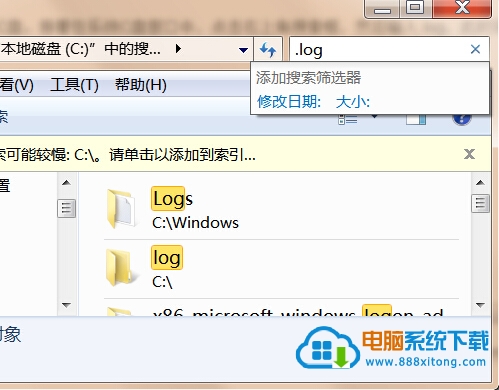The height and width of the screenshot is (390, 499).
Task: Click the navigation pane scrollbar down arrow
Action: point(67,305)
